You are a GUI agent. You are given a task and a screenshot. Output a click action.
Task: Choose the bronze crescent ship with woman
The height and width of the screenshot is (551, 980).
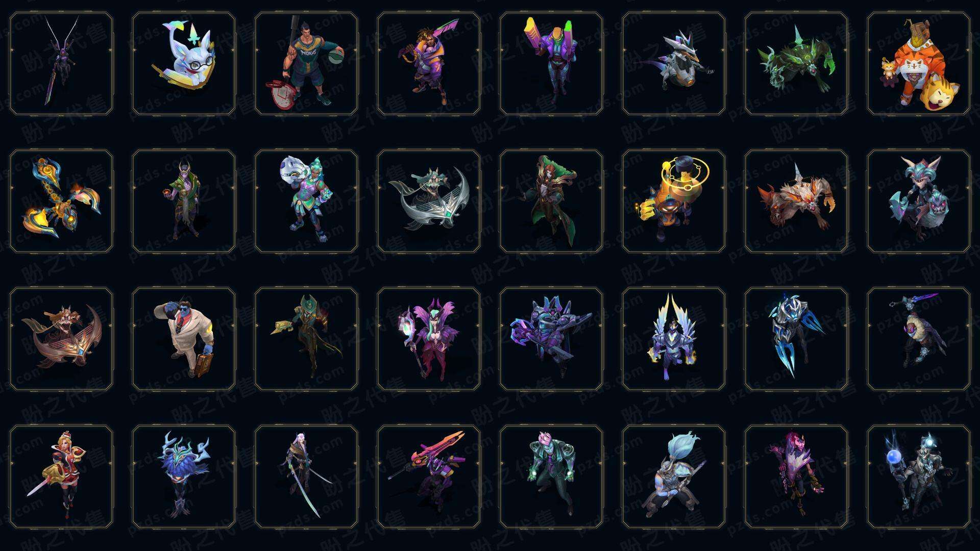(x=61, y=339)
